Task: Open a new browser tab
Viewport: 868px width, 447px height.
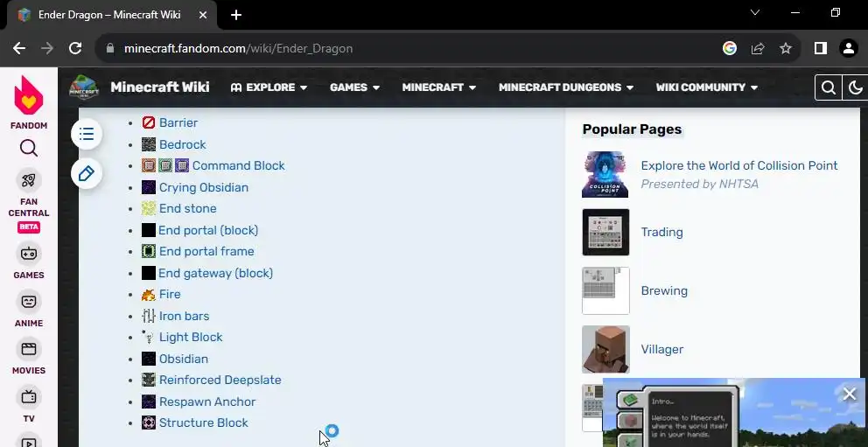Action: (236, 15)
